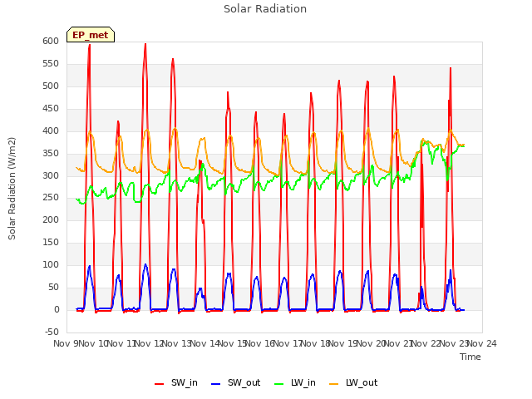Click the Nov 24 x-axis label

click(482, 343)
